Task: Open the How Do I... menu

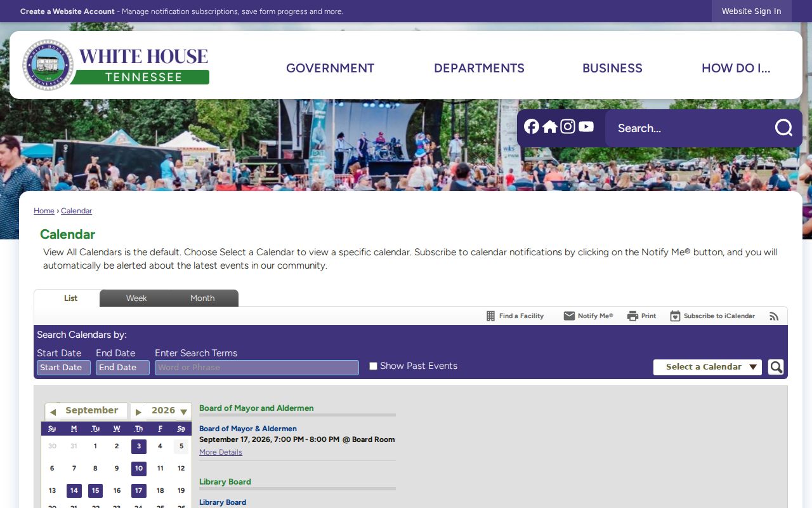Action: pos(736,68)
